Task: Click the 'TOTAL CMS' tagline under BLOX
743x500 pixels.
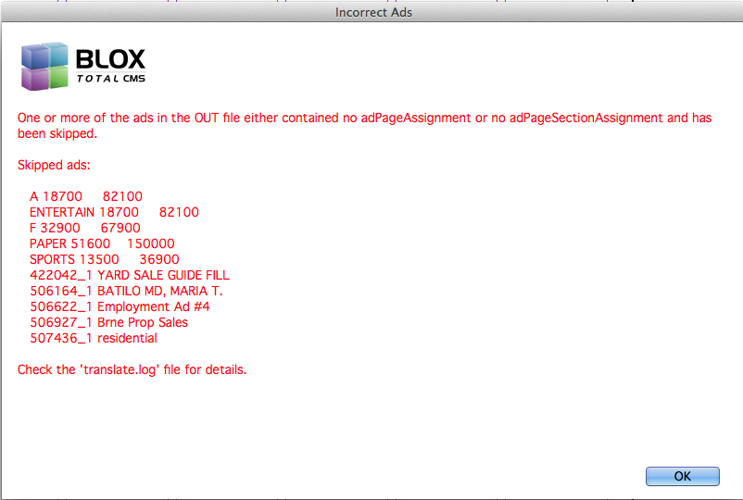Action: coord(110,78)
